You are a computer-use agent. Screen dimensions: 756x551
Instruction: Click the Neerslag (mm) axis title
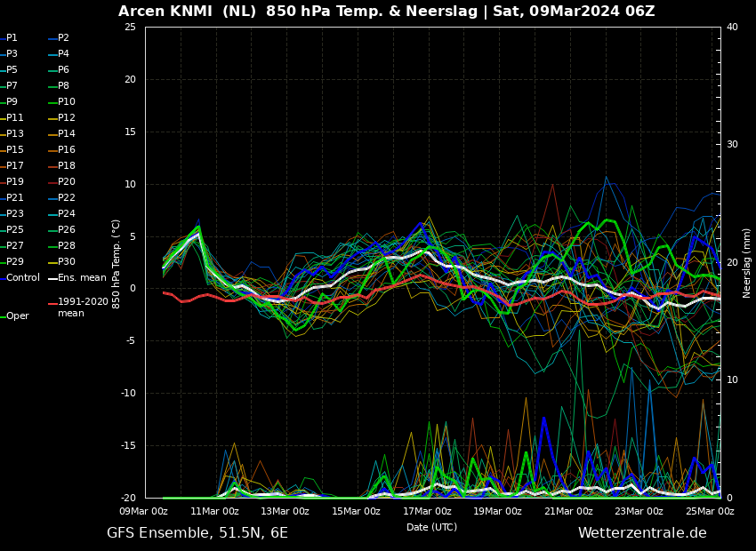[746, 262]
